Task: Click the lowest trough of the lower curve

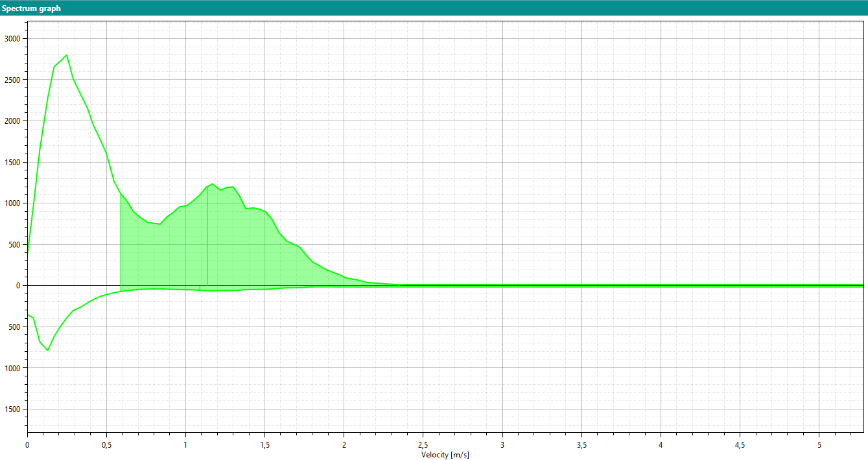Action: point(47,351)
